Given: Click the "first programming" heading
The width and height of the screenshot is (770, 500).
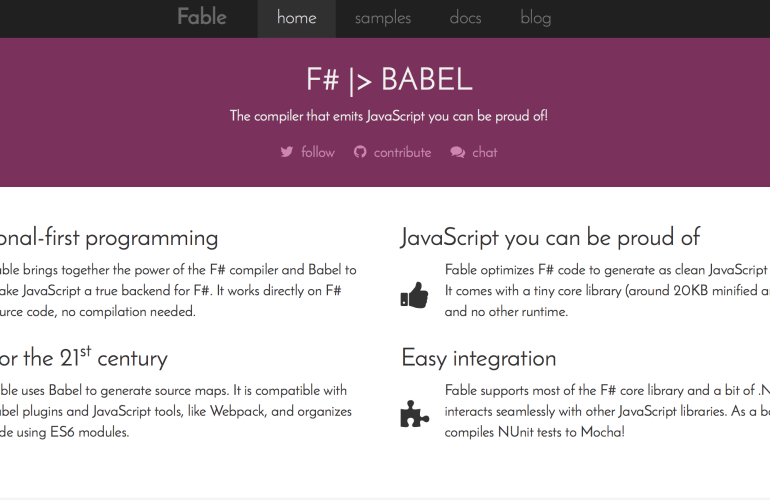Looking at the screenshot, I should click(109, 237).
